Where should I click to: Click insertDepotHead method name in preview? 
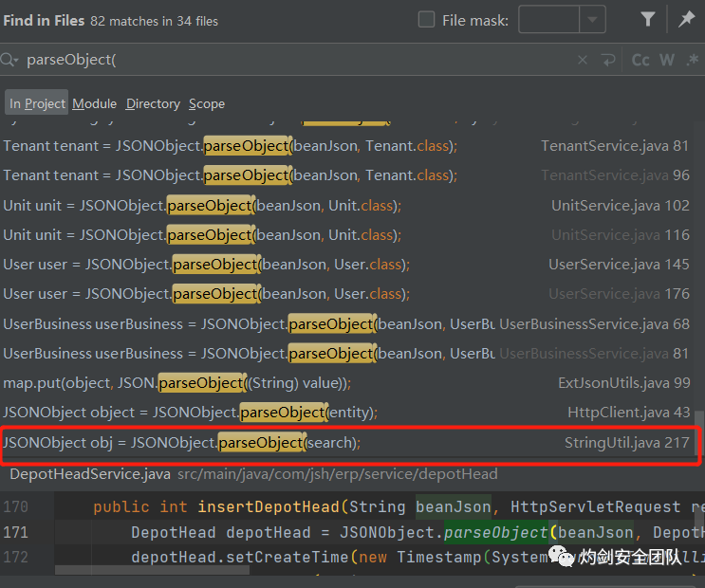pyautogui.click(x=269, y=507)
